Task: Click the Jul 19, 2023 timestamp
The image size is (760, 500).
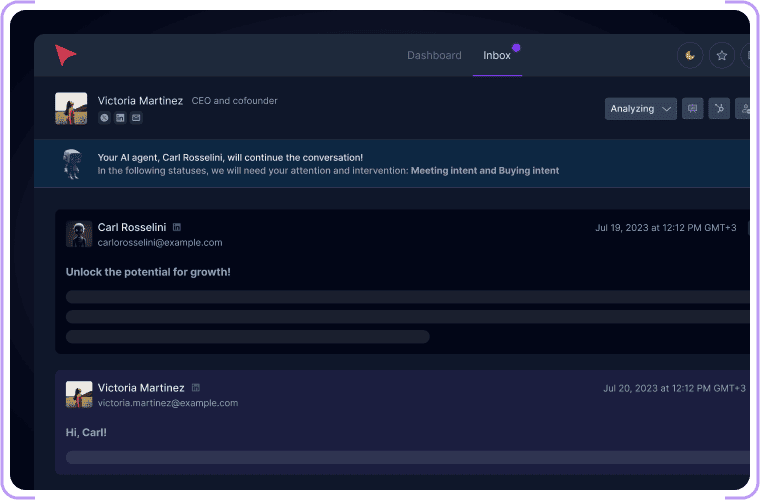Action: click(x=665, y=228)
